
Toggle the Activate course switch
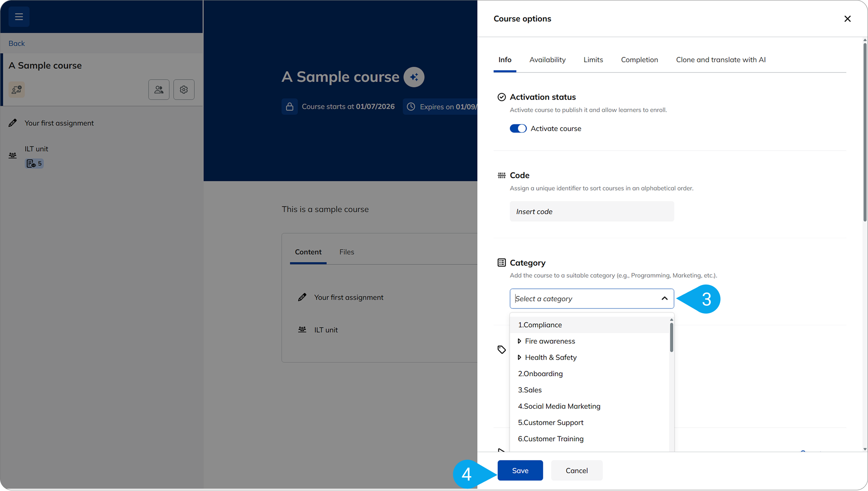tap(518, 129)
